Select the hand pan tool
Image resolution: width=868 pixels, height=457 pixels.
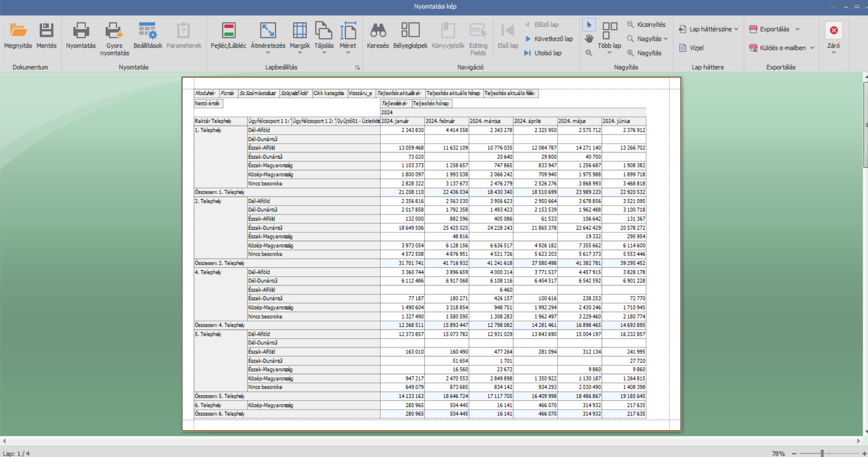589,39
